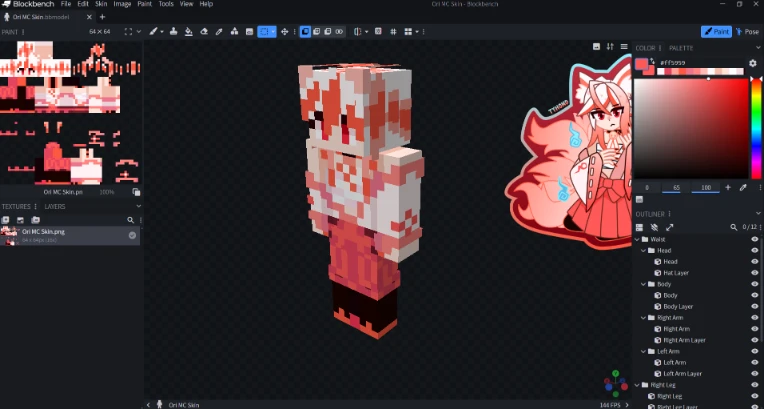Open the Skin menu
The width and height of the screenshot is (764, 409).
click(x=101, y=4)
